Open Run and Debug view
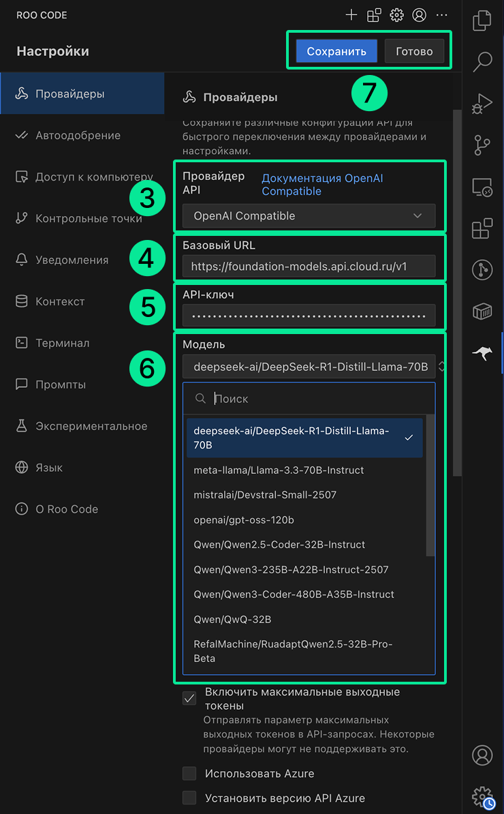The height and width of the screenshot is (814, 504). [x=482, y=104]
